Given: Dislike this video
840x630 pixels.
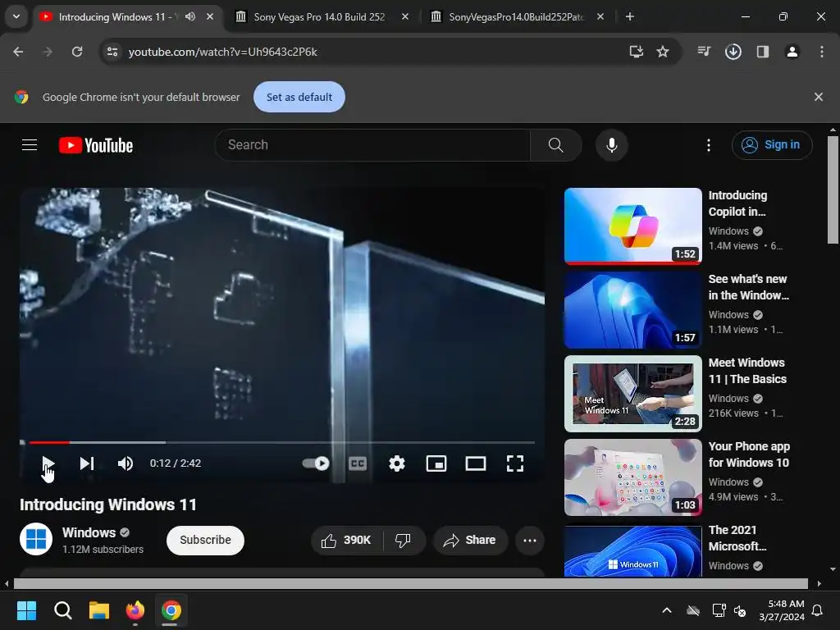Looking at the screenshot, I should tap(404, 540).
